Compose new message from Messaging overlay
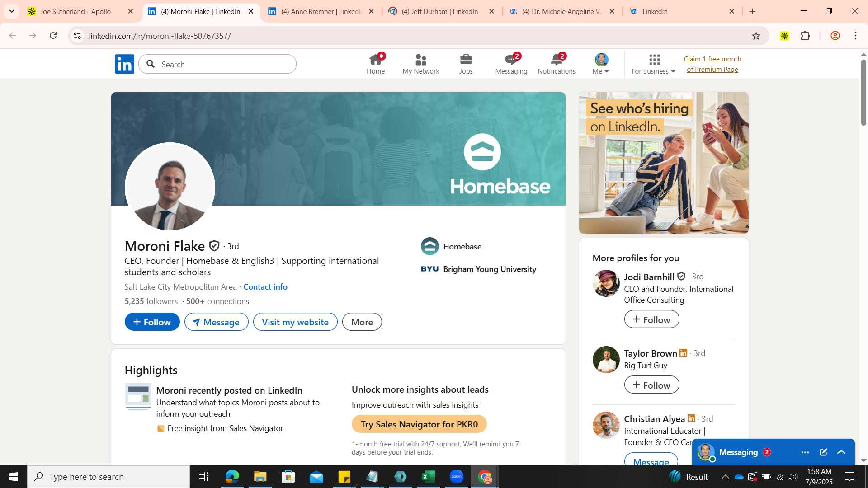868x488 pixels. click(823, 452)
